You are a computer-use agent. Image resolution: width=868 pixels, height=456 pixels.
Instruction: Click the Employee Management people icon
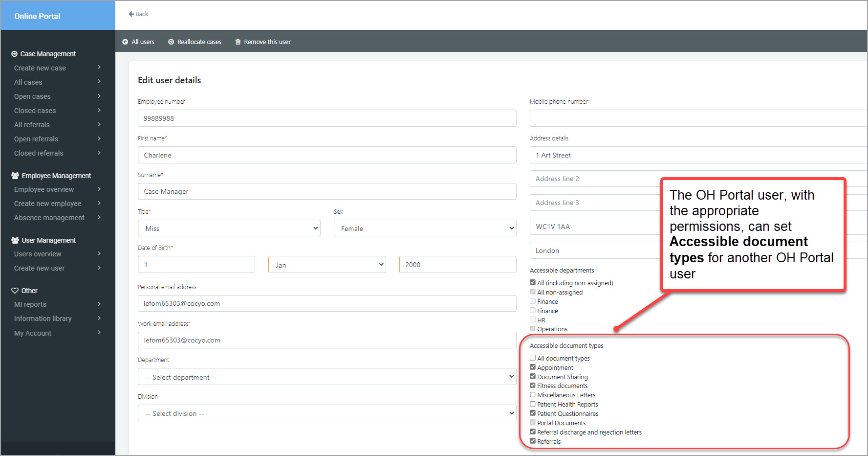(15, 176)
